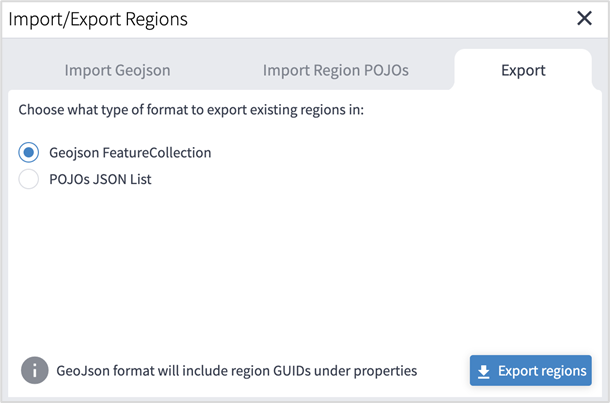610x403 pixels.
Task: Click the word 'POJOs' in the second tab
Action: 387,71
